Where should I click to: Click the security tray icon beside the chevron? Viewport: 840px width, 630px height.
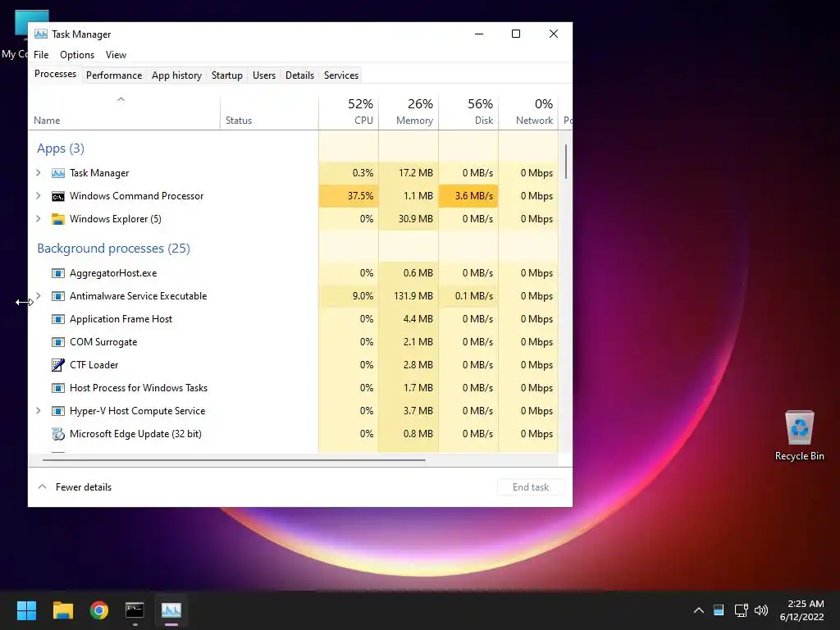[719, 610]
